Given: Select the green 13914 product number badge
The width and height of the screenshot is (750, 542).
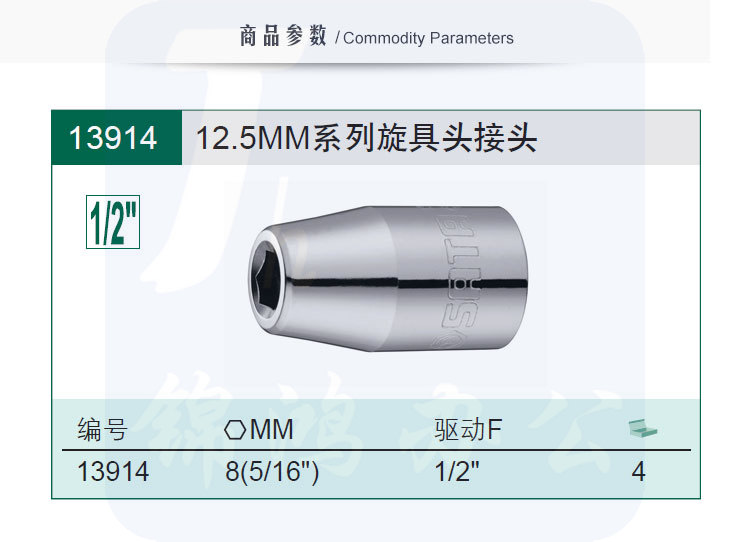Looking at the screenshot, I should (x=114, y=138).
